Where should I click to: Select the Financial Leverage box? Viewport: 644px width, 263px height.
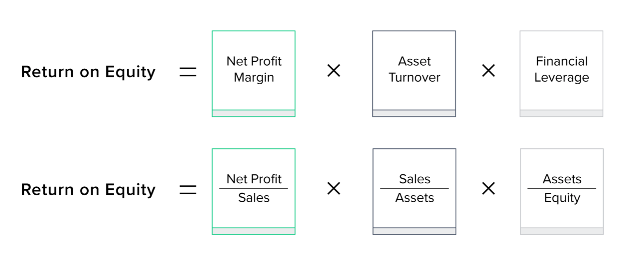(x=561, y=69)
